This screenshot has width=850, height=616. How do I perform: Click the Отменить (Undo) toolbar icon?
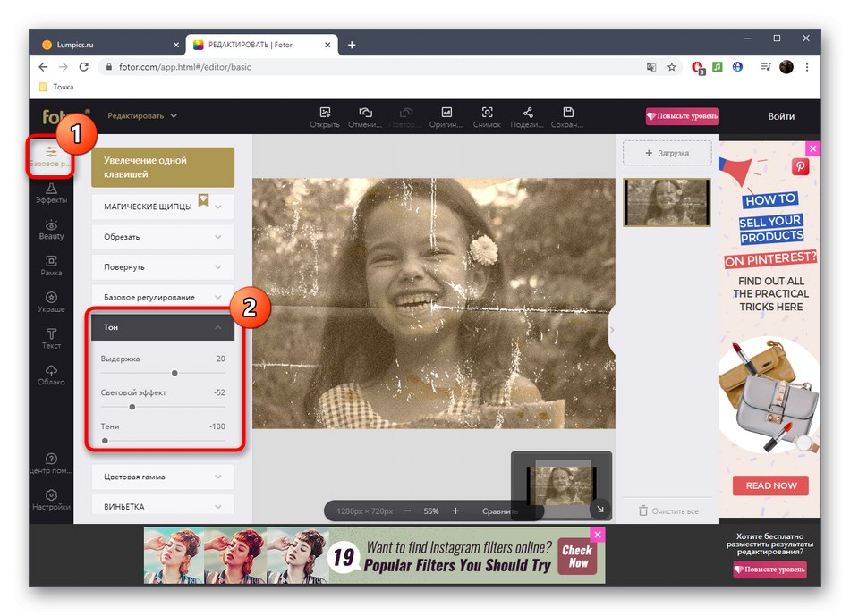click(365, 117)
